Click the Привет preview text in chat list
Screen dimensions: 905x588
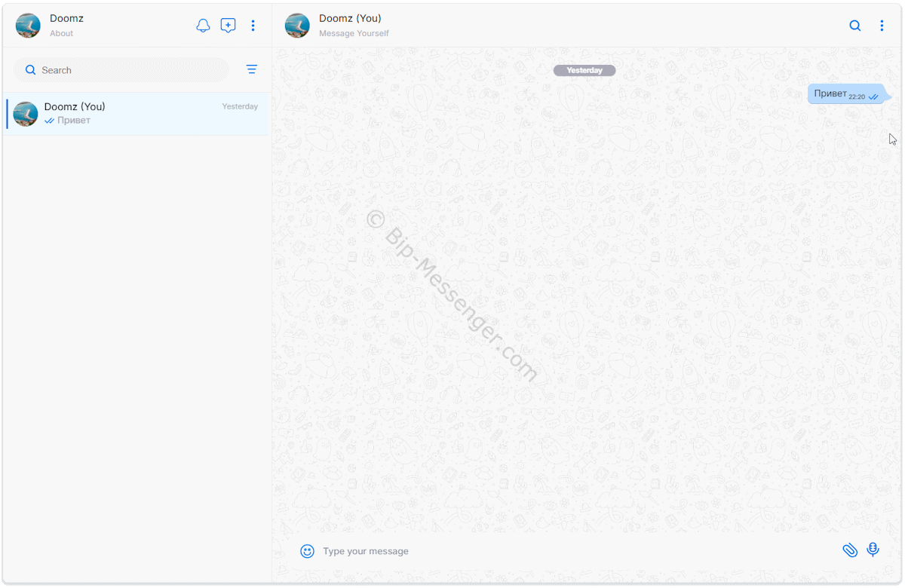click(74, 121)
